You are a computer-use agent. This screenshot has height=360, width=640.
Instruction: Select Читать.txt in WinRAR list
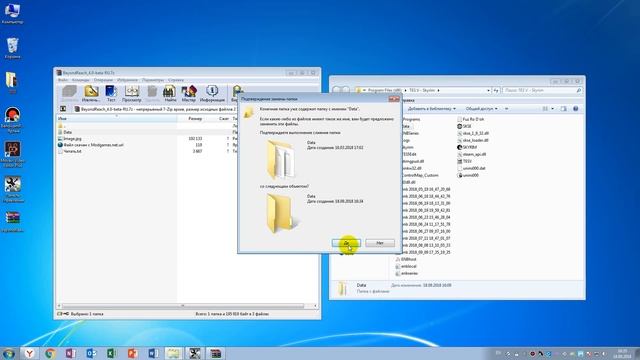point(72,151)
